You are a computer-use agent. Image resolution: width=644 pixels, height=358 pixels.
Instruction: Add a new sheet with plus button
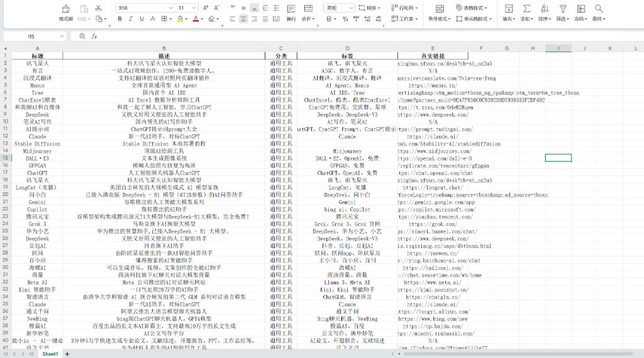point(67,354)
